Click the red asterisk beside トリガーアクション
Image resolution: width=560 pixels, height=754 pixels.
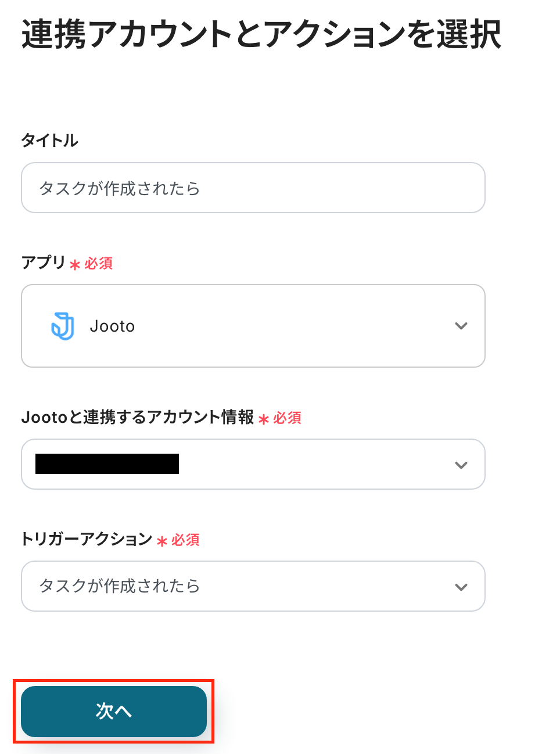(162, 541)
